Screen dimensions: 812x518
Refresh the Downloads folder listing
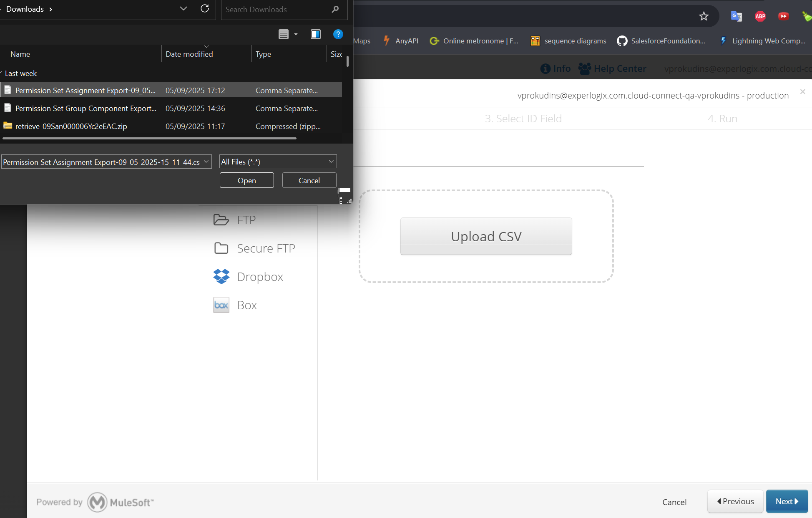[205, 9]
